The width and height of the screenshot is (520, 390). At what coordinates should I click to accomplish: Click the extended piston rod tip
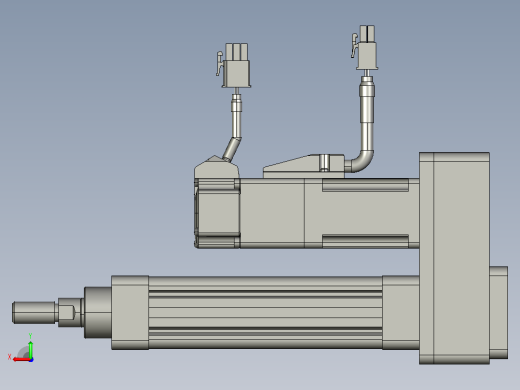(x=34, y=312)
